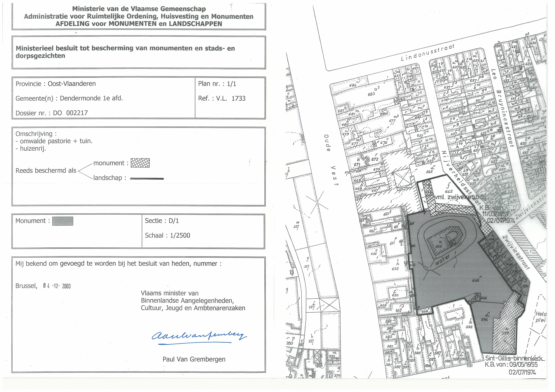Click the 'omwalde pastorie + tuin' description line
This screenshot has width=555, height=392.
[54, 141]
